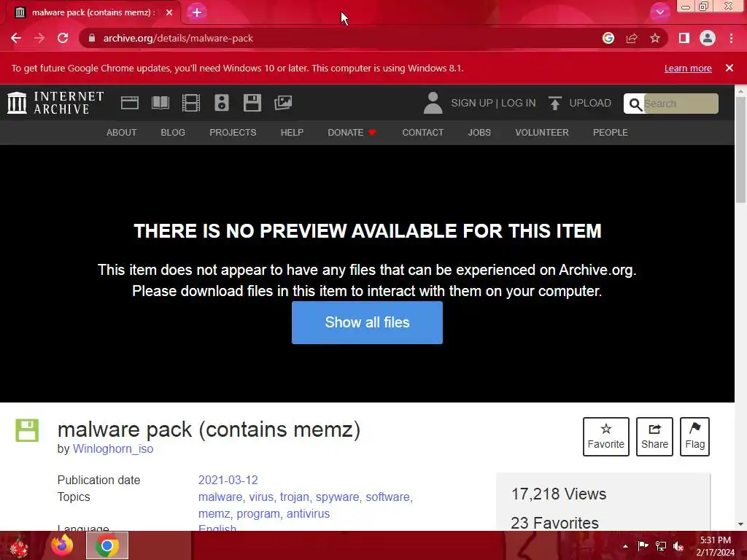
Task: Open Chrome side panel
Action: click(x=684, y=38)
